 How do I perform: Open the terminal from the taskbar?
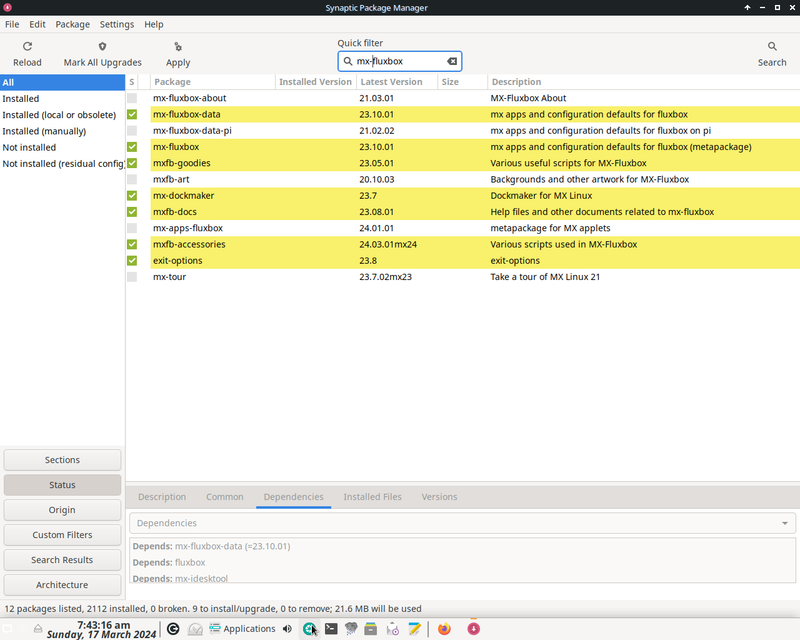(331, 629)
